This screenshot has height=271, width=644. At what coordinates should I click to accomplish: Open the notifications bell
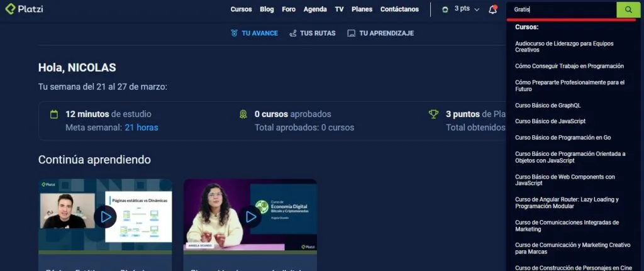[x=493, y=9]
